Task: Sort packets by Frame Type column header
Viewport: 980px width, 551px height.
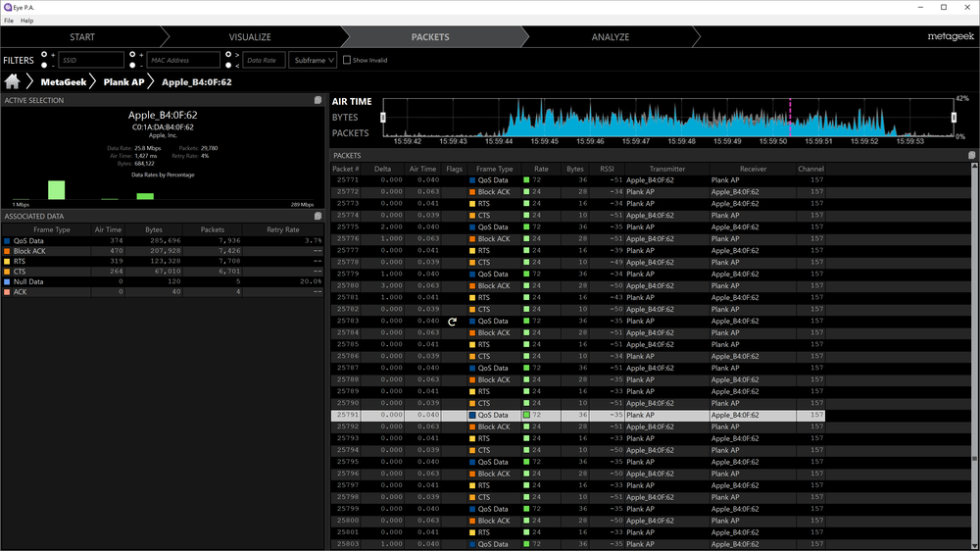Action: point(494,169)
